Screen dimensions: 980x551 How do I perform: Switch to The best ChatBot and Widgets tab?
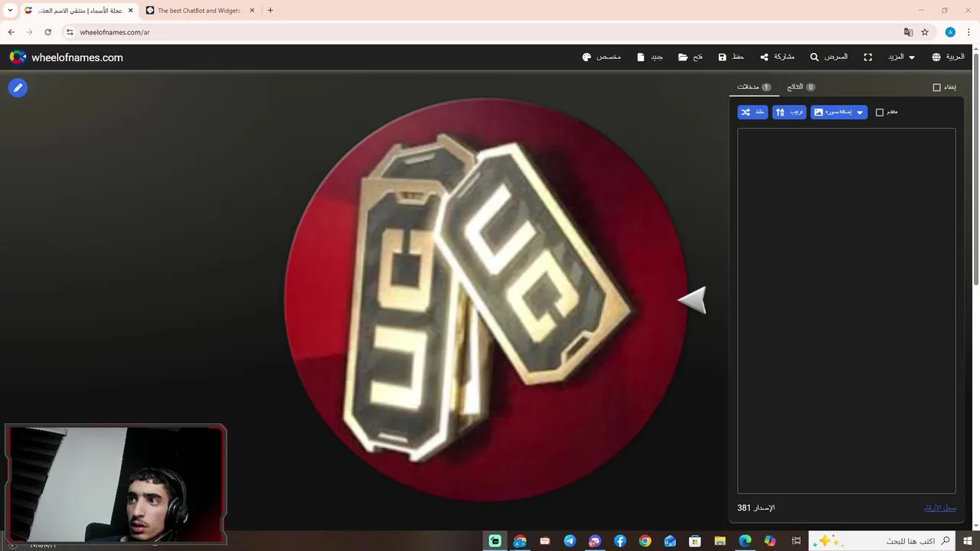[199, 11]
